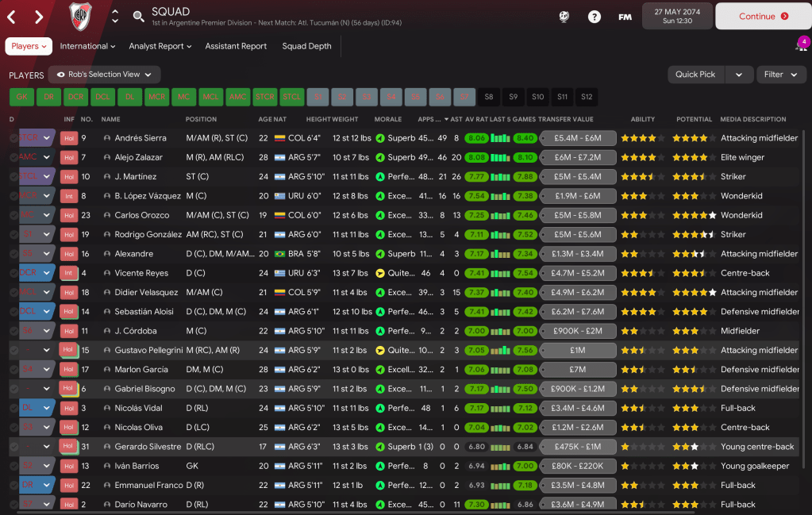The width and height of the screenshot is (812, 515).
Task: Expand the Rob's Selection View dropdown
Action: click(104, 75)
